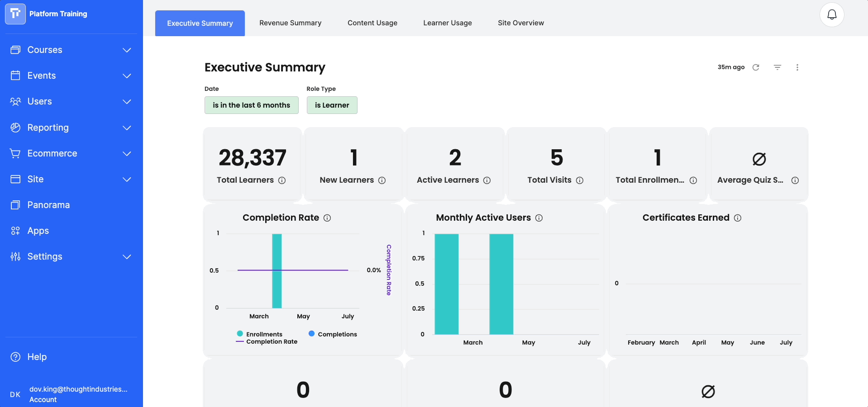Switch to the Revenue Summary tab

click(291, 23)
